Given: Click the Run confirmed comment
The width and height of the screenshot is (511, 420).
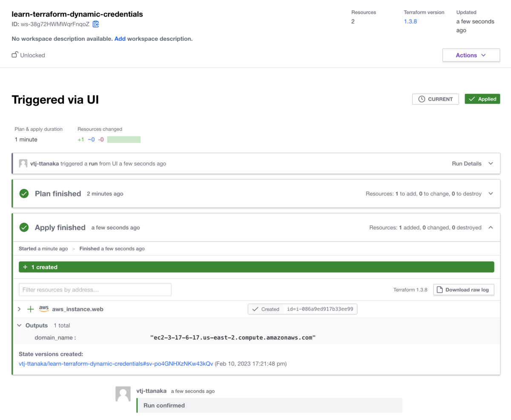Looking at the screenshot, I should tap(269, 406).
